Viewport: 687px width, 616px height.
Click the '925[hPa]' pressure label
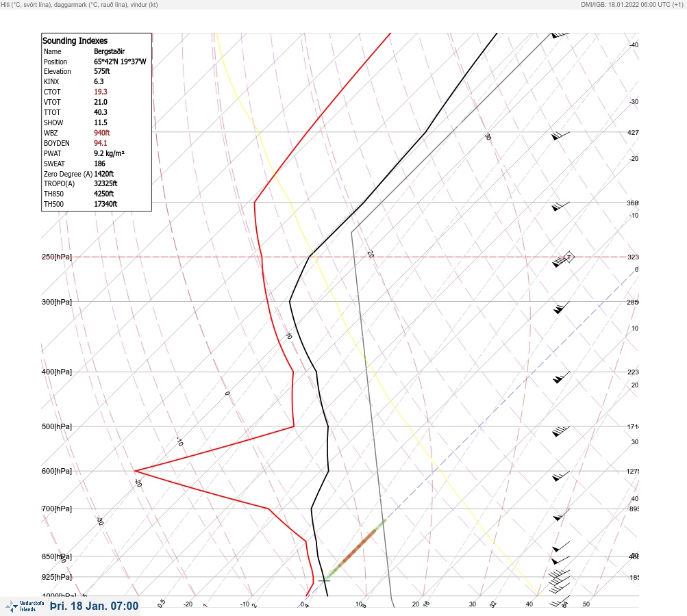tap(57, 577)
